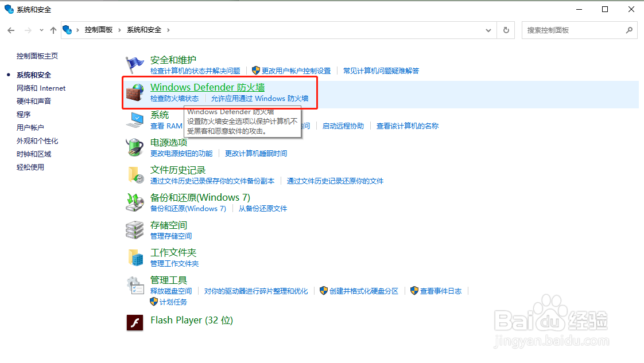Click 从备份还原文件 link
The image size is (644, 363).
[263, 208]
